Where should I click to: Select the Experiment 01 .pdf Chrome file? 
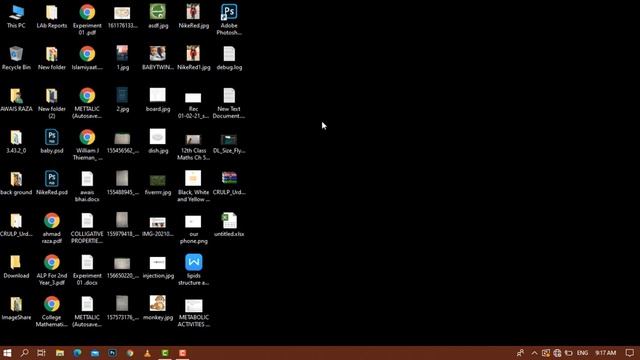point(87,20)
